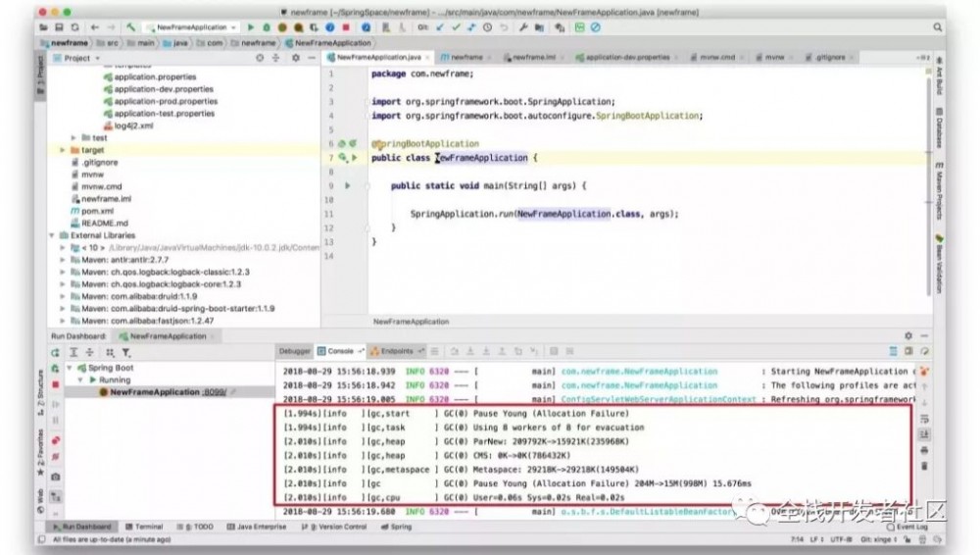Collapse the Spring Boot node in Run Dashboard
Image resolution: width=980 pixels, height=555 pixels.
(70, 368)
